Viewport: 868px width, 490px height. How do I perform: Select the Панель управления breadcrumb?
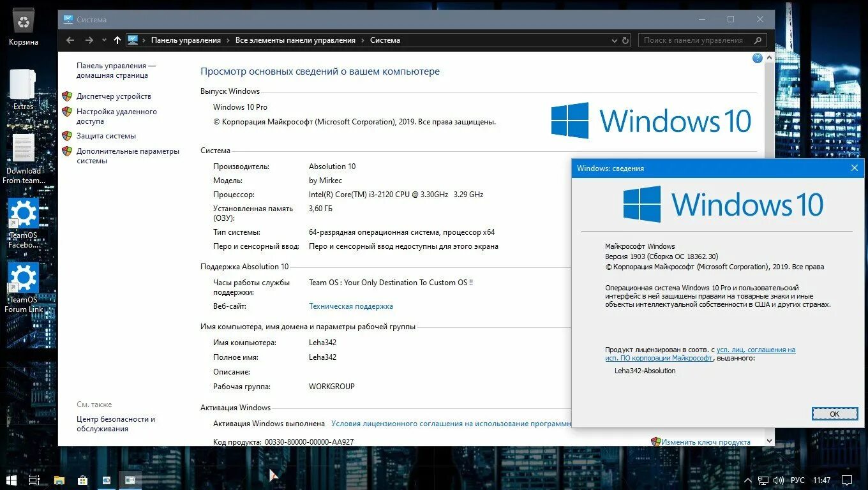[186, 40]
